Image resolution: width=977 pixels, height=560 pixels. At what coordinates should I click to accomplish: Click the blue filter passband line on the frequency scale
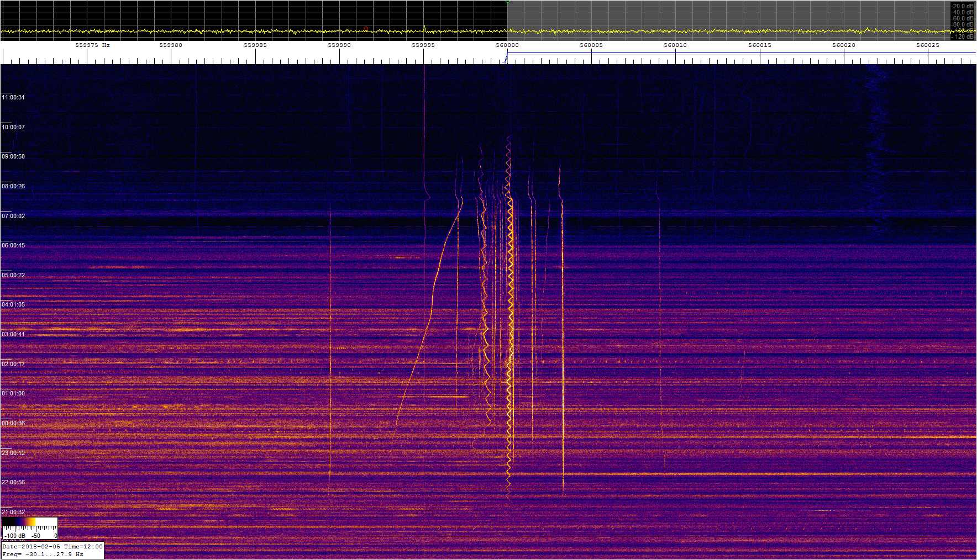pos(742,54)
